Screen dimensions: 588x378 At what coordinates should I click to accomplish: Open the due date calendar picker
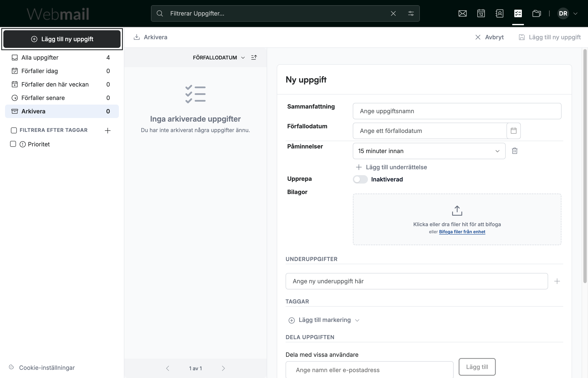click(x=514, y=131)
